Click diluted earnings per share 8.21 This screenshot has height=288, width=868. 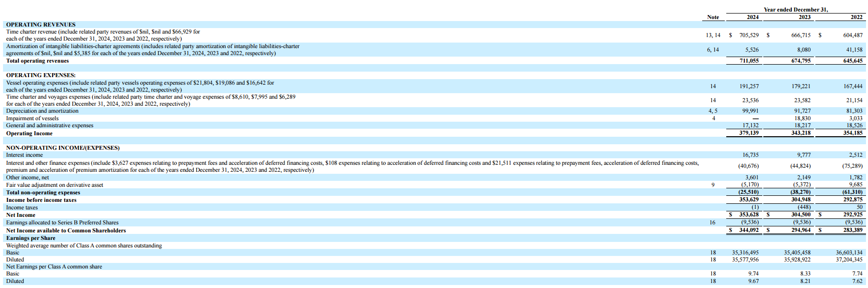tap(805, 281)
